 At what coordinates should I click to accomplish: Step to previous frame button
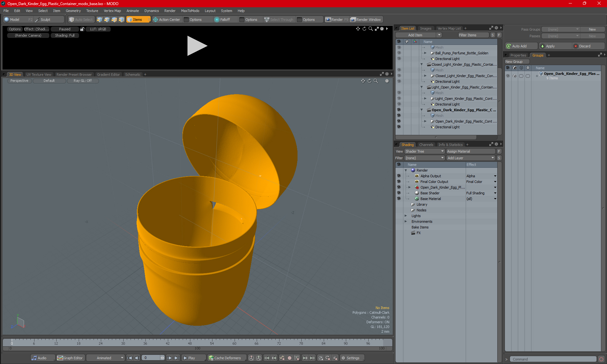137,358
